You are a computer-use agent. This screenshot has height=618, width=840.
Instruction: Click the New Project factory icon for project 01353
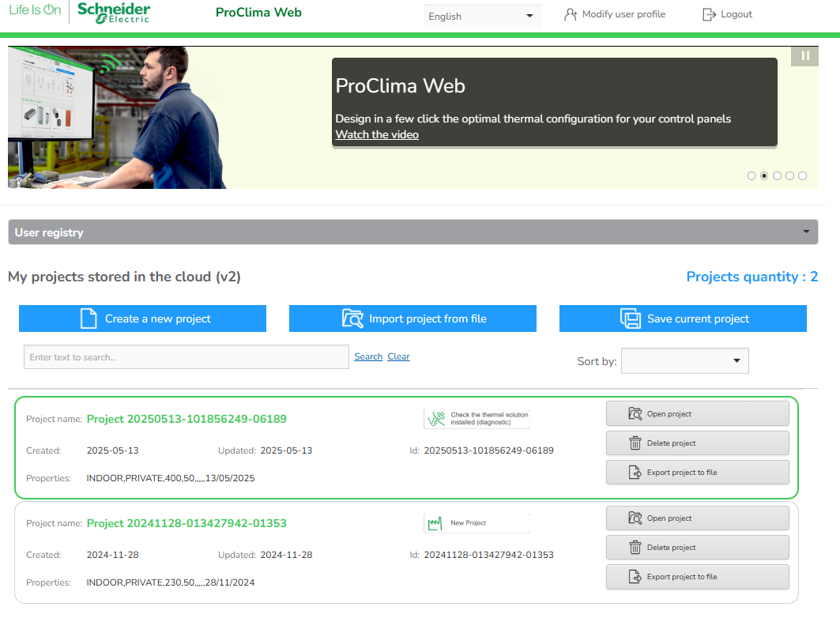(x=435, y=523)
